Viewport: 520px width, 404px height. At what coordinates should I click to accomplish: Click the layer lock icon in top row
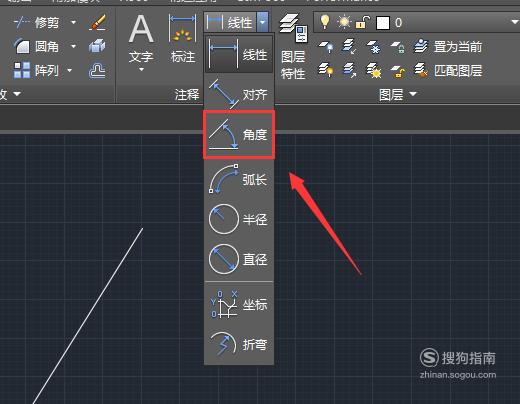(x=398, y=47)
